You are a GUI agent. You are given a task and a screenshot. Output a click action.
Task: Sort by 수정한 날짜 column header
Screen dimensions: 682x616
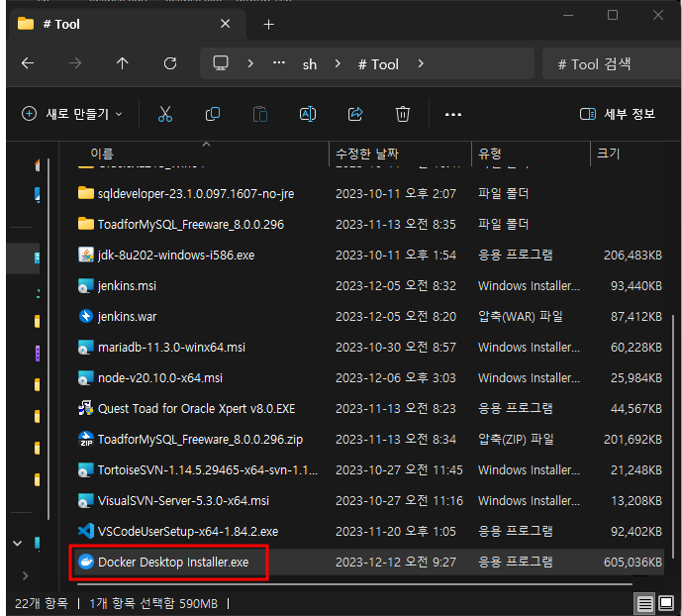tap(367, 154)
